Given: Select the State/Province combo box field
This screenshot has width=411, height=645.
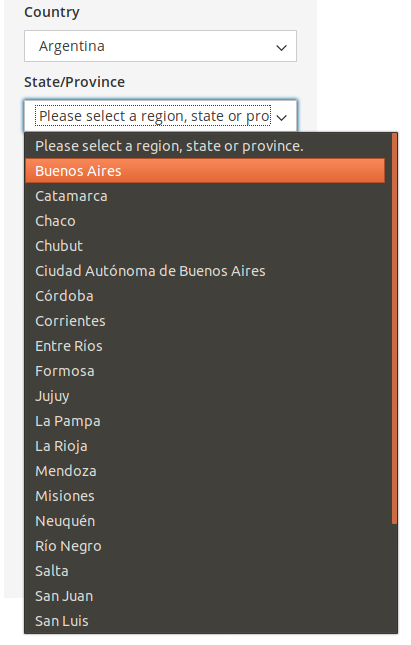Looking at the screenshot, I should pos(160,116).
